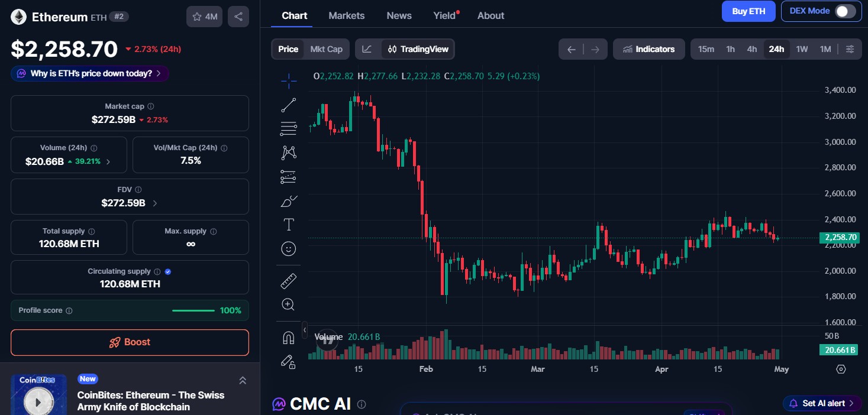Activate the chart zoom-in tool
The height and width of the screenshot is (415, 868).
[288, 304]
